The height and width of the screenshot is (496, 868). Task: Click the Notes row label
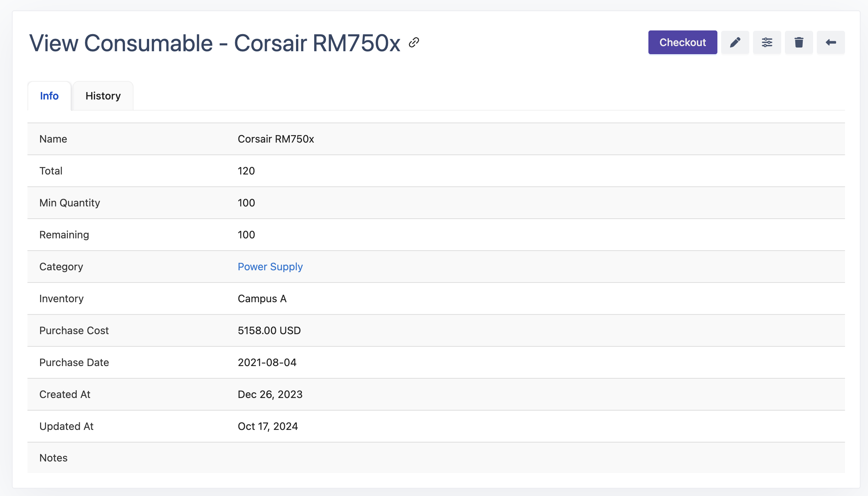(x=53, y=458)
